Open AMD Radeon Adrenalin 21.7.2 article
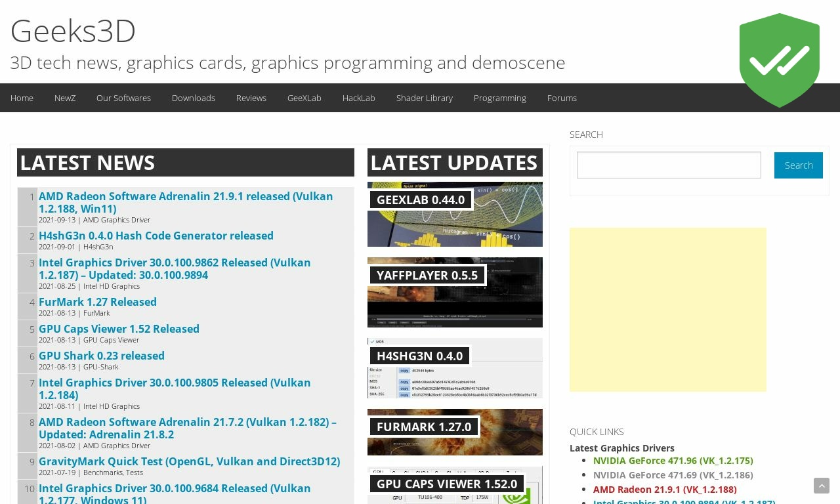 (x=188, y=428)
